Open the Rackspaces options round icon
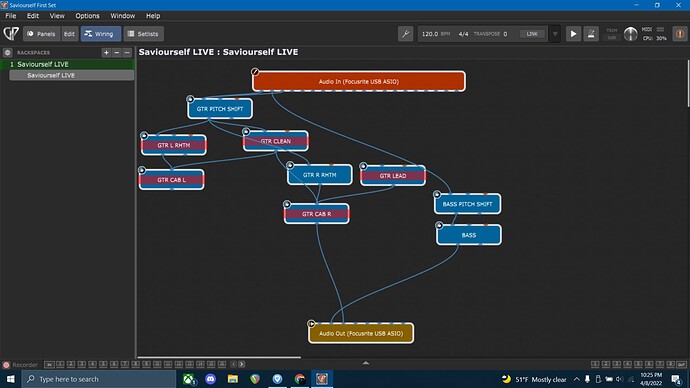This screenshot has width=690, height=388. click(x=7, y=52)
